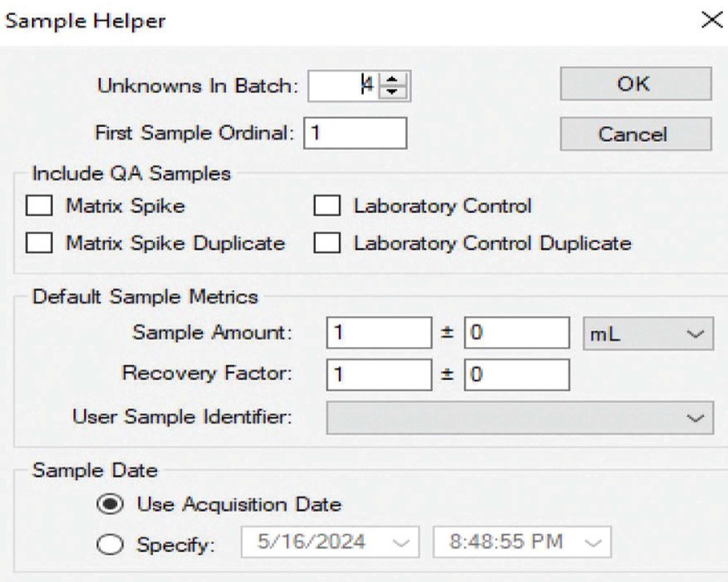728x582 pixels.
Task: Check the Laboratory Control box
Action: coord(327,206)
